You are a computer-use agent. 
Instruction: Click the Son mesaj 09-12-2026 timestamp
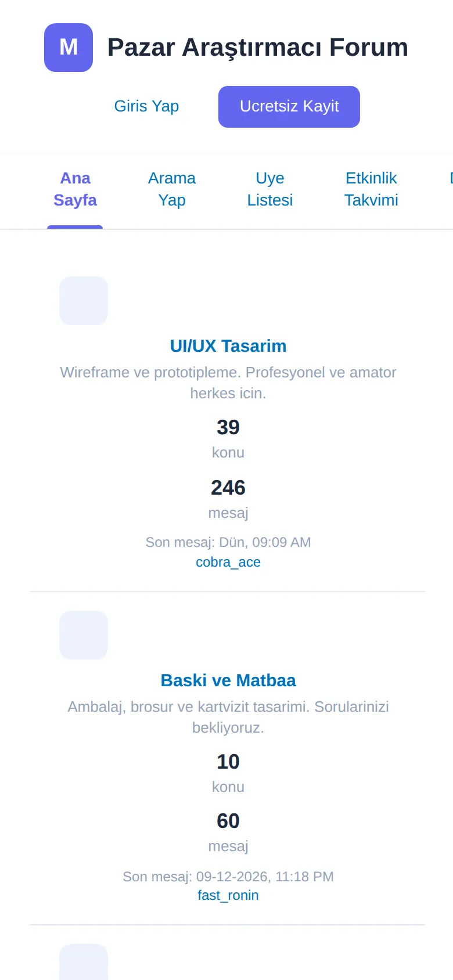coord(228,877)
